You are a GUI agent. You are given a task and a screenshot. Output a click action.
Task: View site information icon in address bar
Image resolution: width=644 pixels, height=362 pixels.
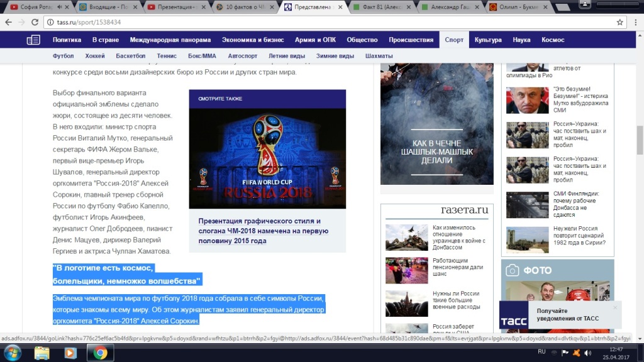point(50,22)
